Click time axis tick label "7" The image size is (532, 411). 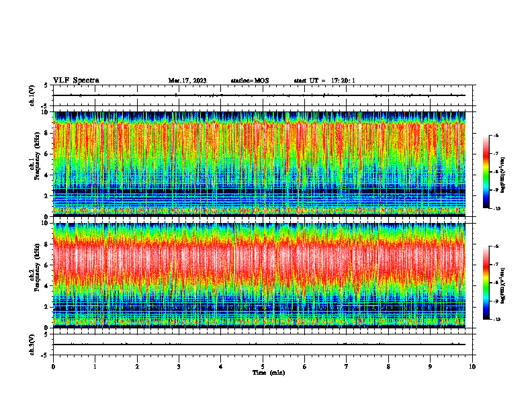[x=347, y=366]
